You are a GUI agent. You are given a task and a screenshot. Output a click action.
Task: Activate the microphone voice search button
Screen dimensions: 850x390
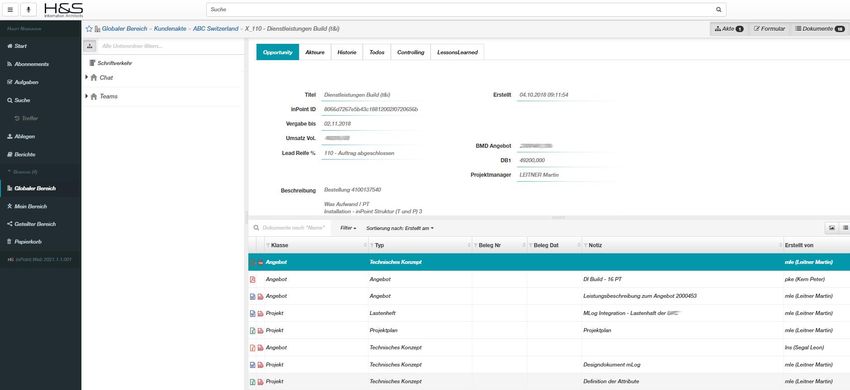point(28,9)
